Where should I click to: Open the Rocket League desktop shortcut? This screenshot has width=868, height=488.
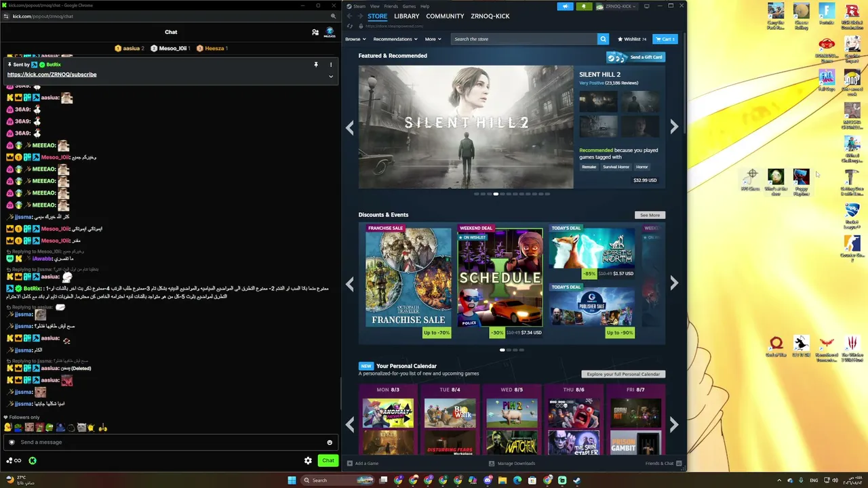pyautogui.click(x=852, y=215)
